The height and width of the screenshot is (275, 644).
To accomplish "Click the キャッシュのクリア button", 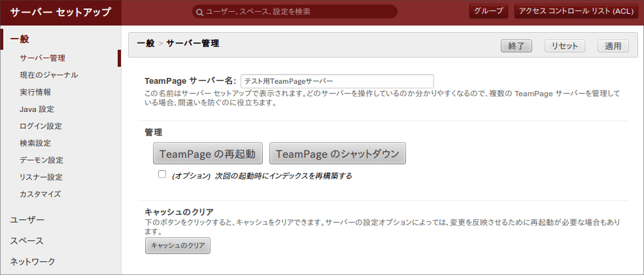I will click(178, 246).
